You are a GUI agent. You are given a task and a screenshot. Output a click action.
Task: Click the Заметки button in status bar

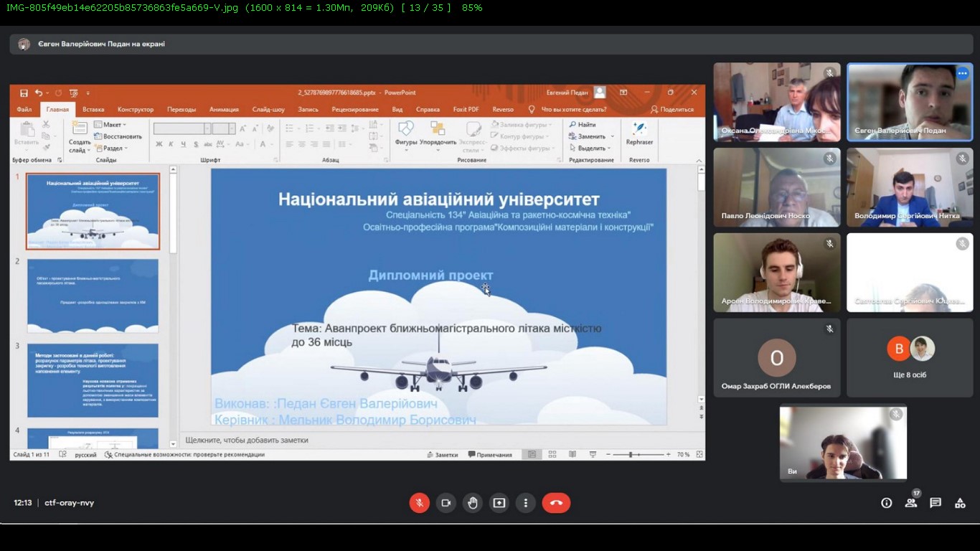[x=442, y=455]
